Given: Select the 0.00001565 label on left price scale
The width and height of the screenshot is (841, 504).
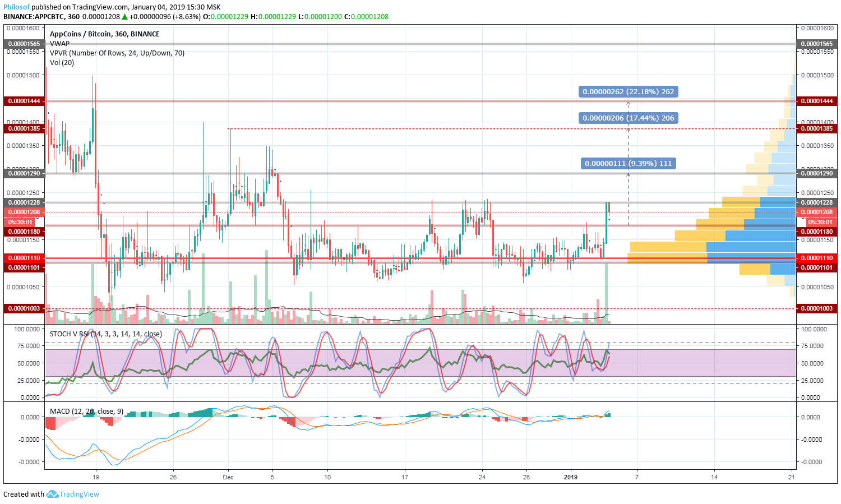Looking at the screenshot, I should click(x=24, y=44).
